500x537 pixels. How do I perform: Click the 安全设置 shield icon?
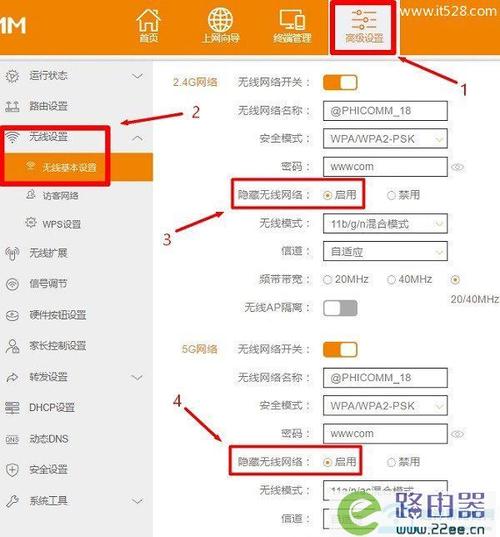coord(12,470)
